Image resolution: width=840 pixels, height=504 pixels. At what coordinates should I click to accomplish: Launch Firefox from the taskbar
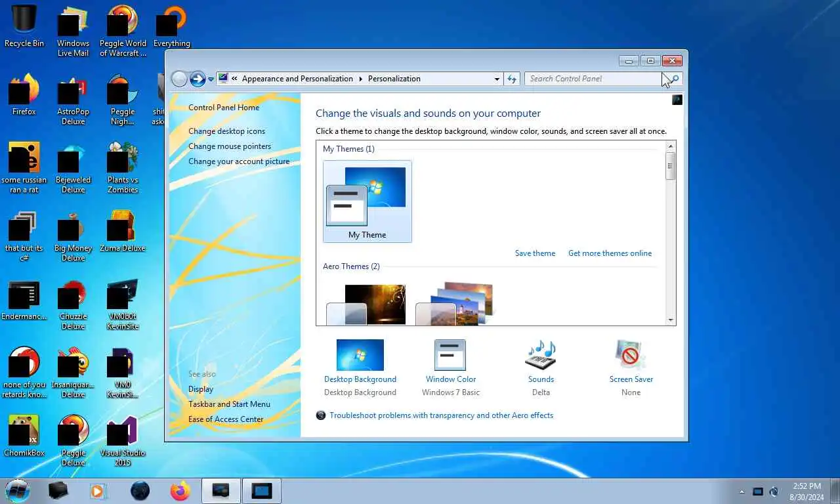(x=180, y=490)
